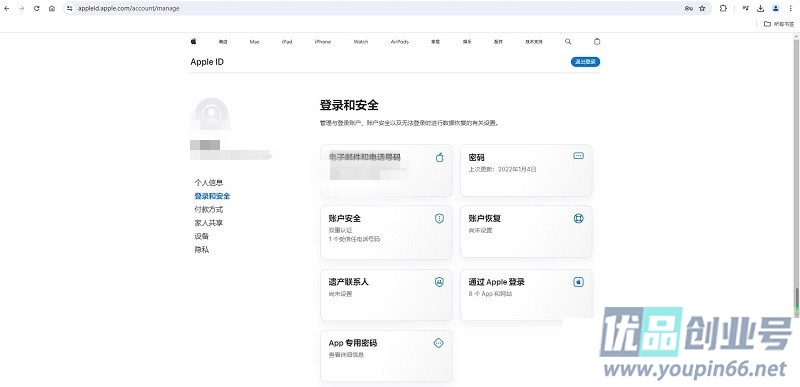Open the search magnifier icon in Apple nav
The height and width of the screenshot is (387, 800).
point(568,41)
